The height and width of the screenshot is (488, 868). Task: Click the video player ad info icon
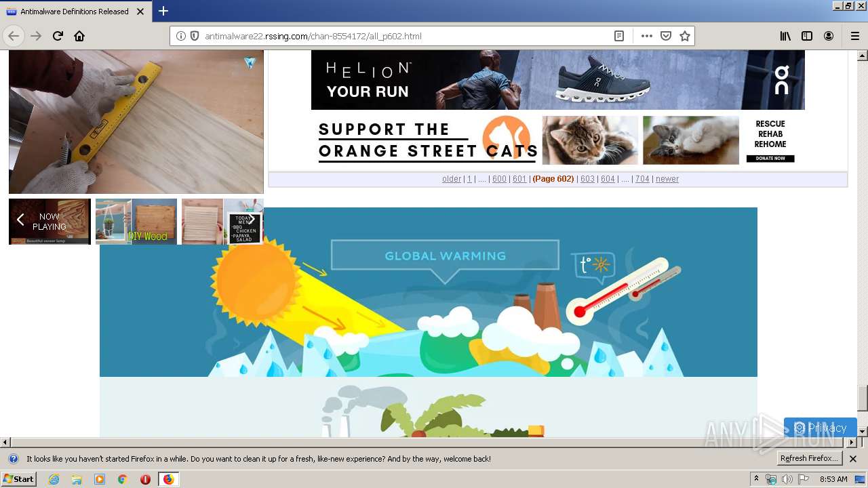click(250, 63)
